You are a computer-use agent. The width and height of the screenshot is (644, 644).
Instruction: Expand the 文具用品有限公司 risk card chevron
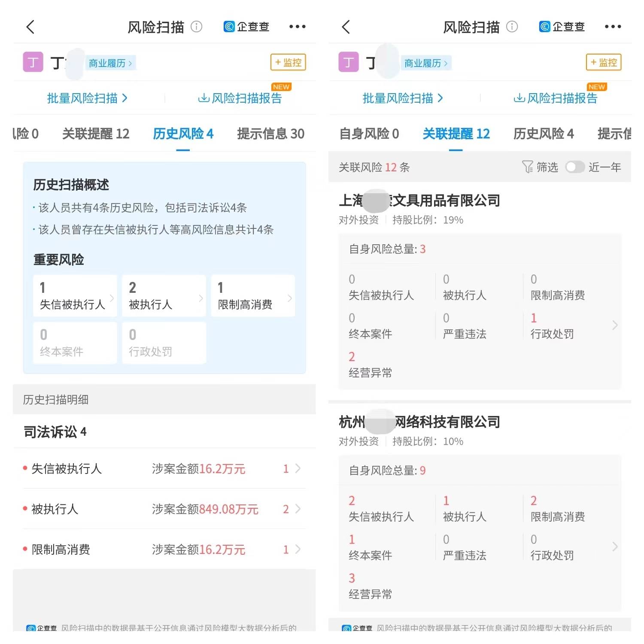615,325
